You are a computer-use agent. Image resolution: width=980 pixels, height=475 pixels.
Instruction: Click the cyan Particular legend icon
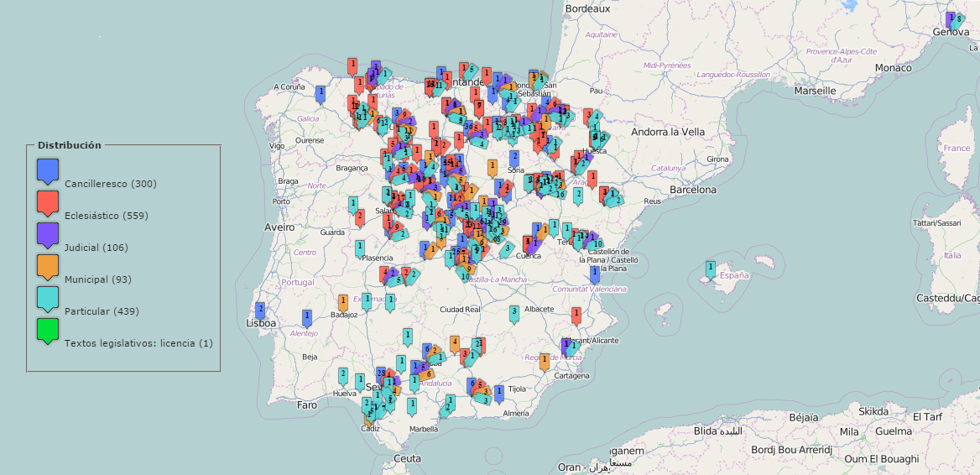tap(48, 299)
